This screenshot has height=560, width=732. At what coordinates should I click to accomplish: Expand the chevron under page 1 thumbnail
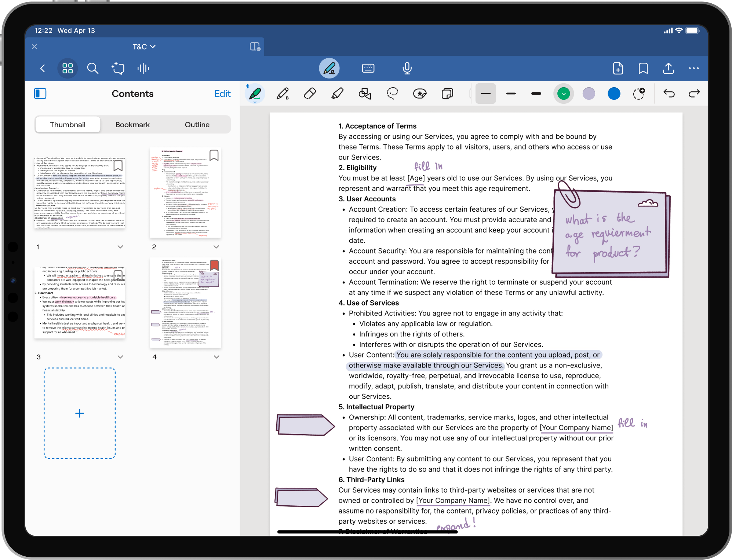coord(120,246)
